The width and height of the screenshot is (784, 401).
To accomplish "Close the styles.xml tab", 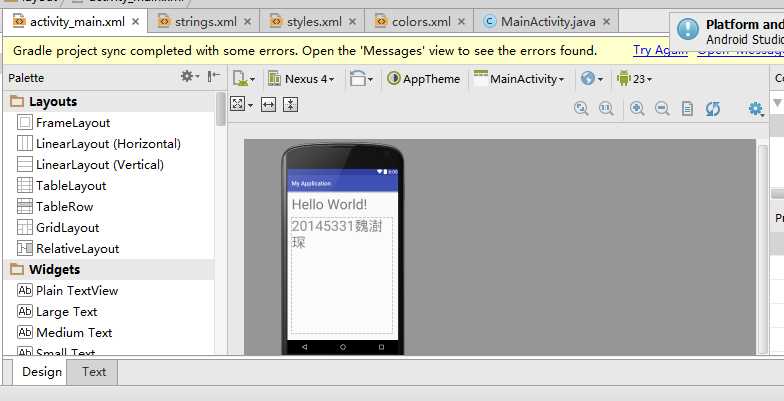I will [352, 22].
